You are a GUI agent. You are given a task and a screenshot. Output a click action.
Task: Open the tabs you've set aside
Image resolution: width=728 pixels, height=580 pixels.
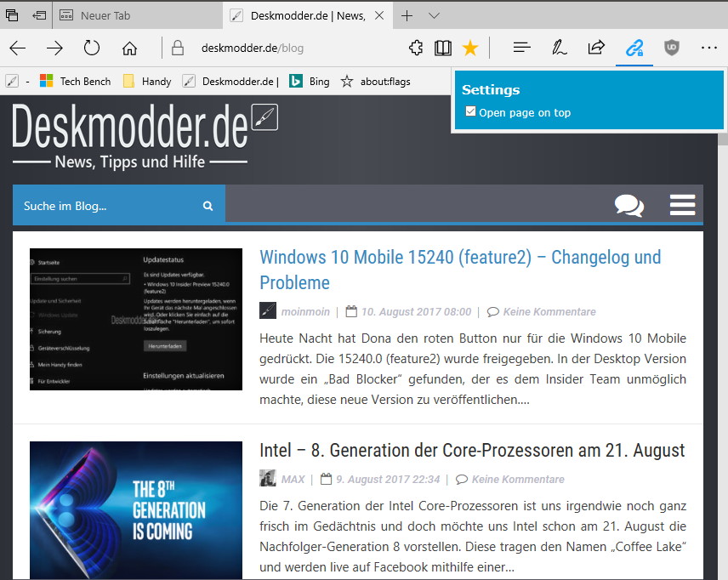(12, 15)
